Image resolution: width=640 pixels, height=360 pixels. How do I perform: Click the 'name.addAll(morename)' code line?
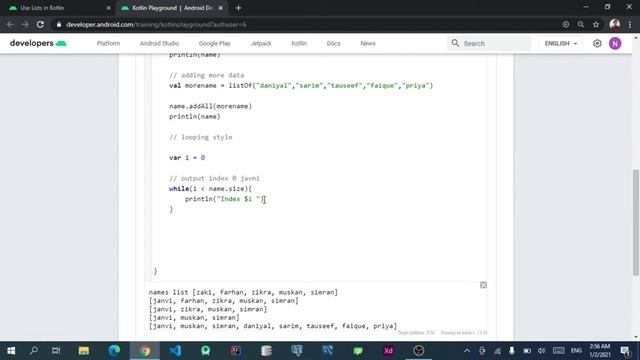tap(210, 106)
